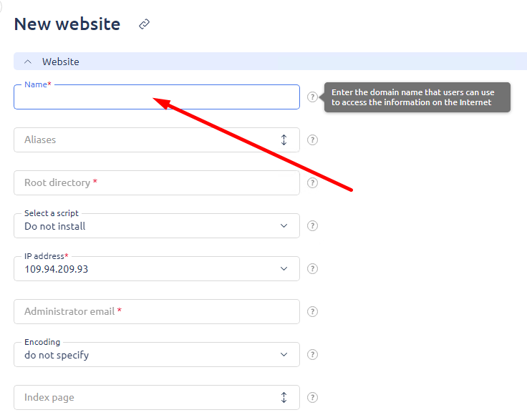Show help for Encoding option
527x420 pixels.
(x=312, y=355)
